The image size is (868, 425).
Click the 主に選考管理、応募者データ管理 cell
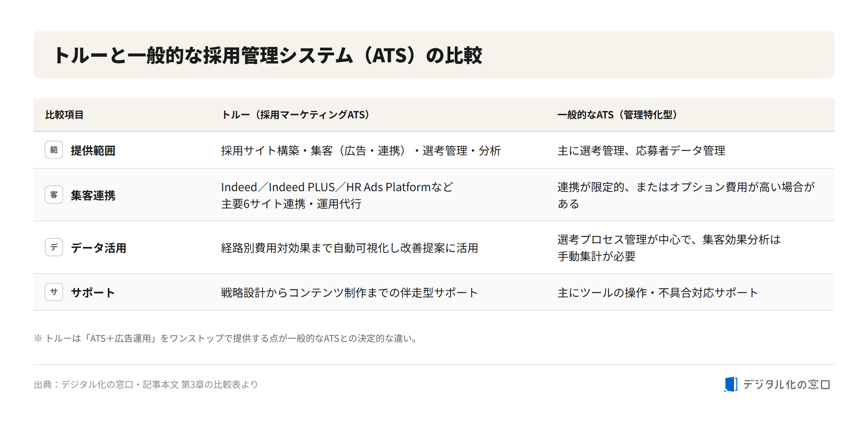[x=641, y=151]
